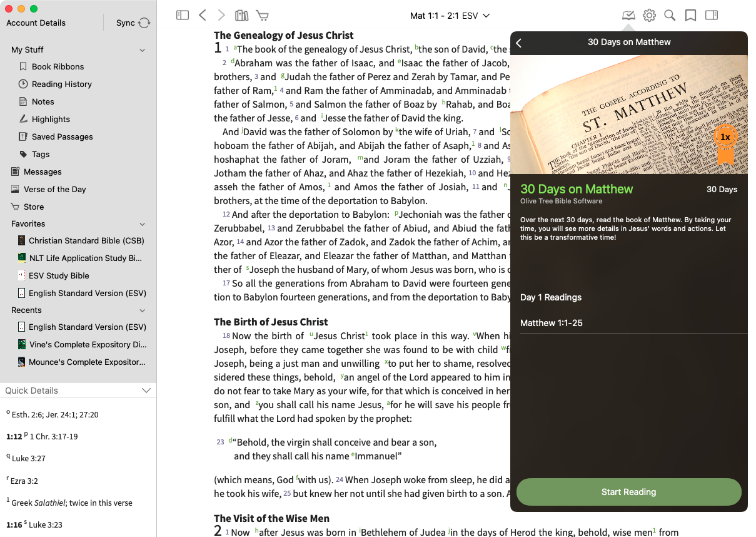
Task: Open Account Details
Action: pyautogui.click(x=36, y=23)
